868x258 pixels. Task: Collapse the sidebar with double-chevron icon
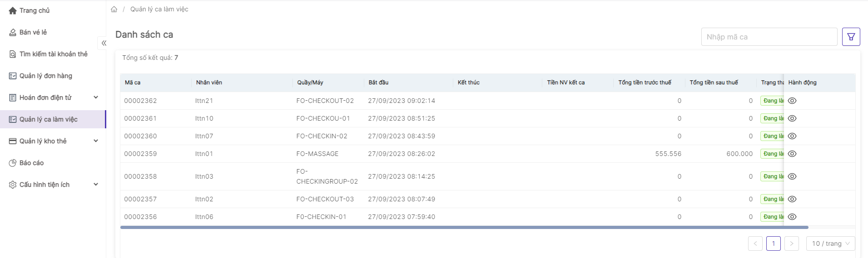(104, 43)
